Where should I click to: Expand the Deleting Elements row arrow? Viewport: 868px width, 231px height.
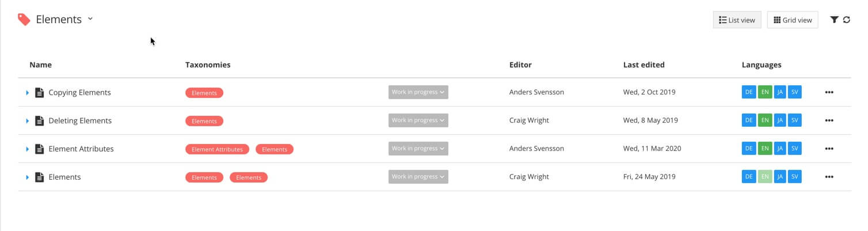tap(27, 121)
